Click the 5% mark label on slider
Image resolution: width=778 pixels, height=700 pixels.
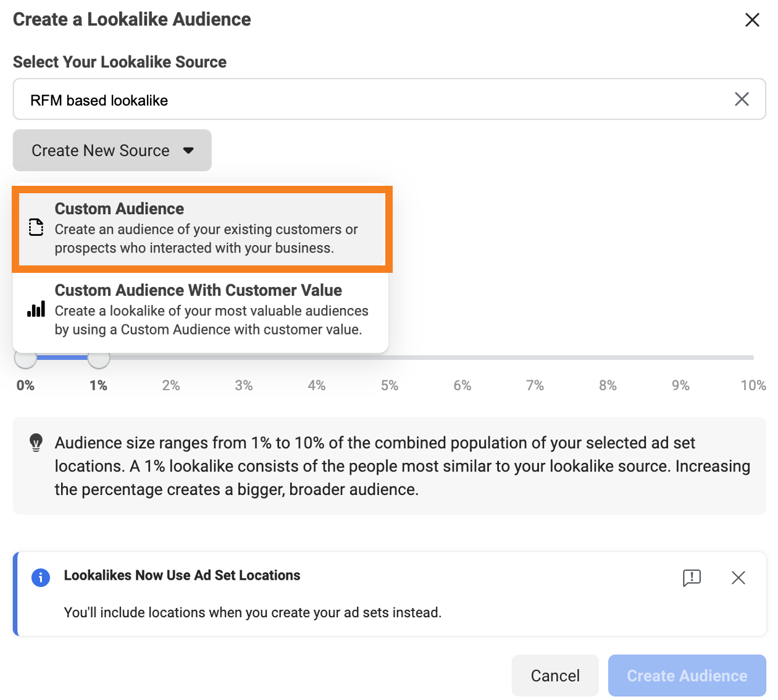point(389,386)
